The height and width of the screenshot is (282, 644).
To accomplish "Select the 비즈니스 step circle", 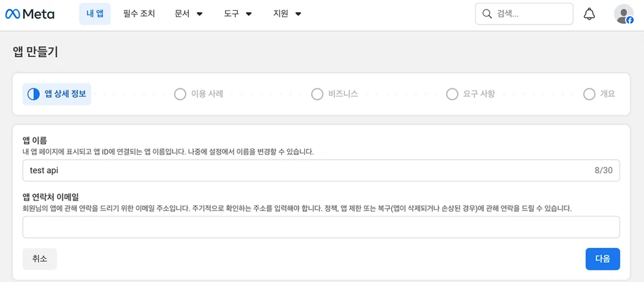I will [317, 94].
